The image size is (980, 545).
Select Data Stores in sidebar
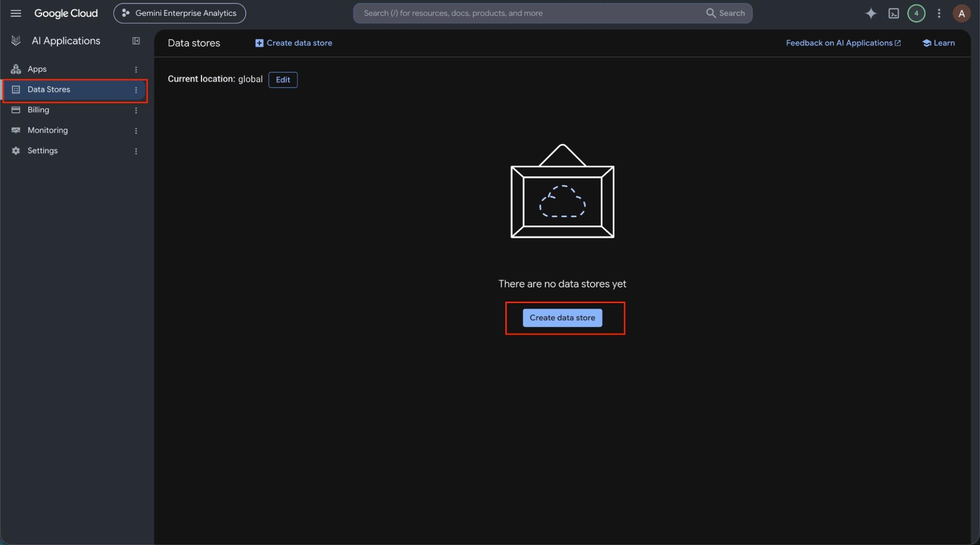click(x=74, y=90)
